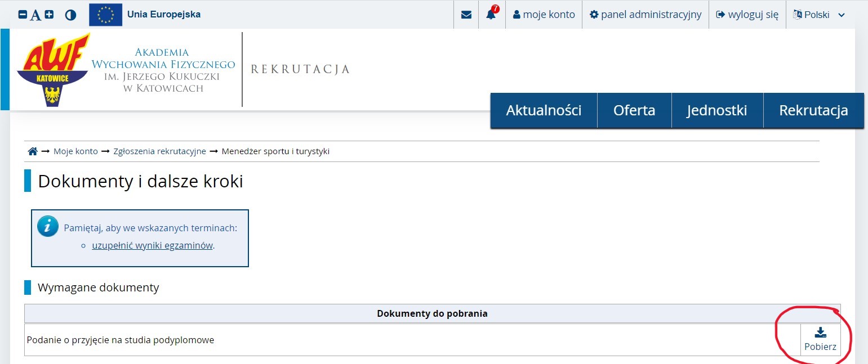Open the messages envelope icon

466,15
